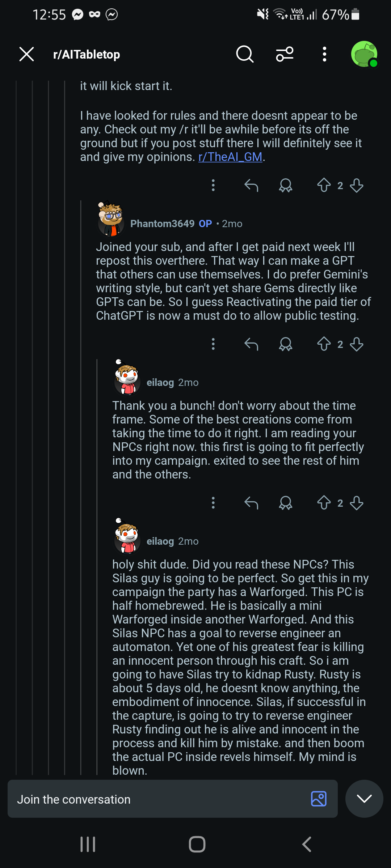
Task: Open more options on Phantom3649's comment
Action: [x=213, y=344]
